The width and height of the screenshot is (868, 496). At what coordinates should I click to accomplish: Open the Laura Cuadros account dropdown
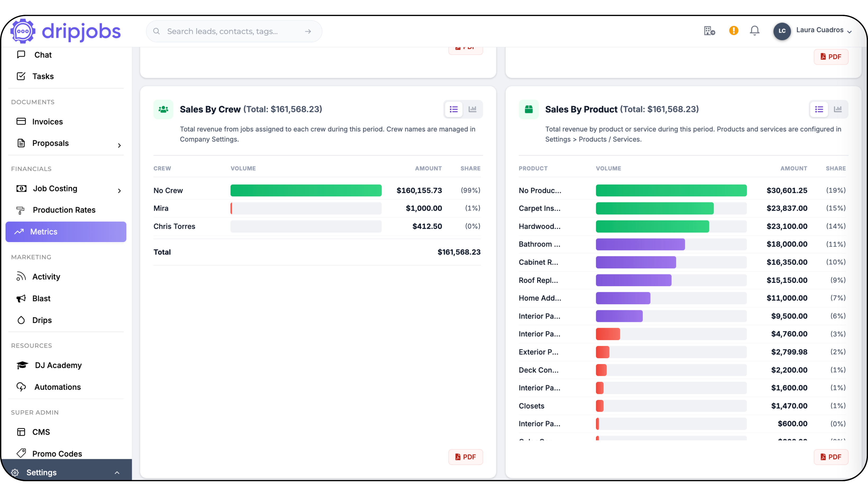click(824, 30)
